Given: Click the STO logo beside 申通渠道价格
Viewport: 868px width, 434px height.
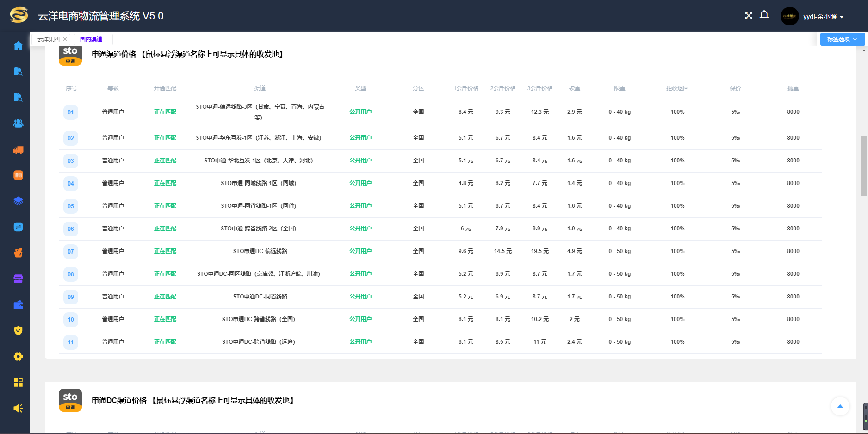Looking at the screenshot, I should coord(70,55).
